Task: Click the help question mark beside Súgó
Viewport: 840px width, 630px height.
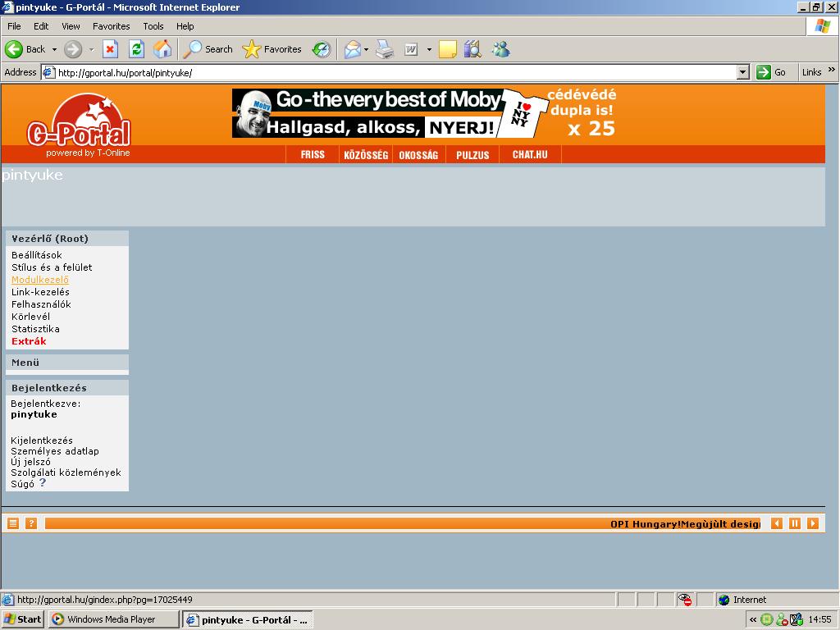Action: click(43, 483)
